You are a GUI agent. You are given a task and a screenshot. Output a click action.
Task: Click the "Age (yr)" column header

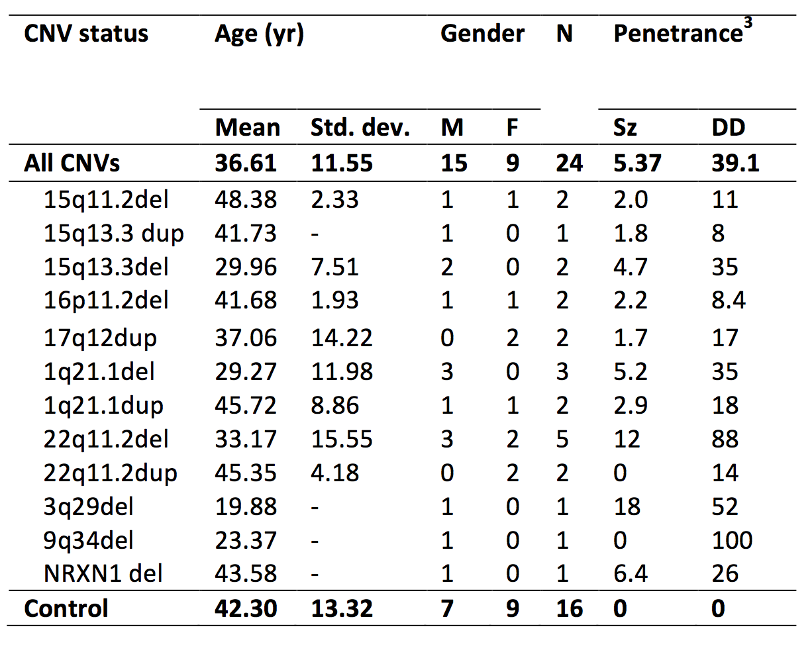pyautogui.click(x=259, y=34)
